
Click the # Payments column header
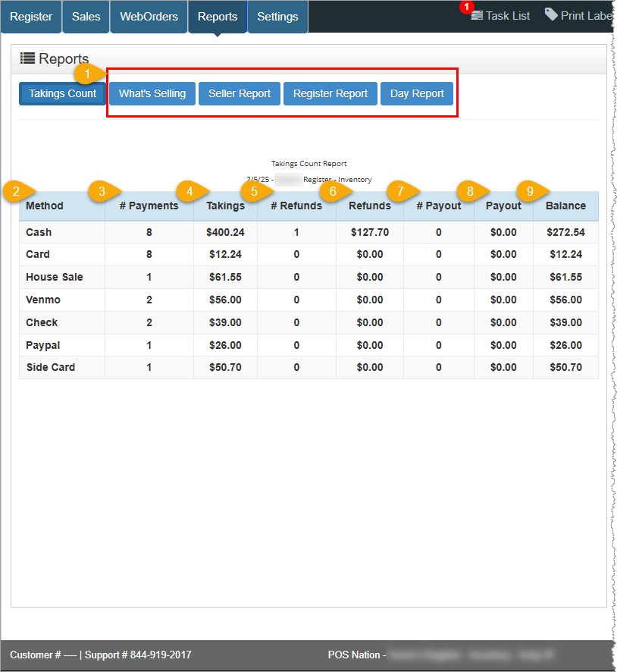click(149, 206)
